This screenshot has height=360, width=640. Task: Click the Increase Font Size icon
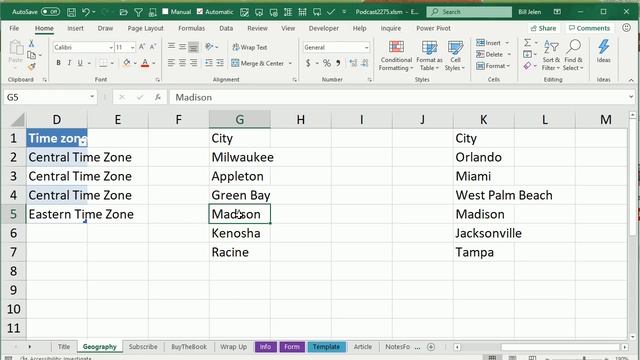(142, 47)
